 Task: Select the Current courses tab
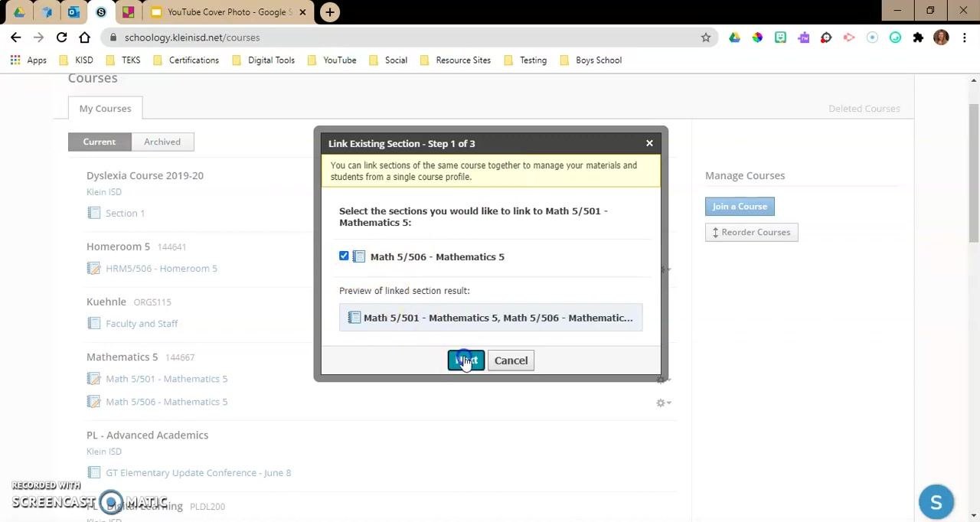(x=100, y=142)
